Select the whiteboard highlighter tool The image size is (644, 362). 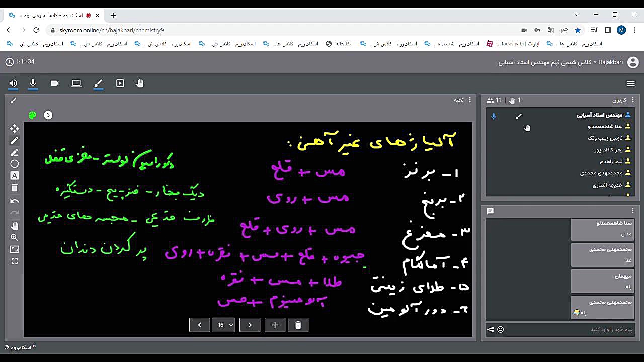tap(15, 152)
